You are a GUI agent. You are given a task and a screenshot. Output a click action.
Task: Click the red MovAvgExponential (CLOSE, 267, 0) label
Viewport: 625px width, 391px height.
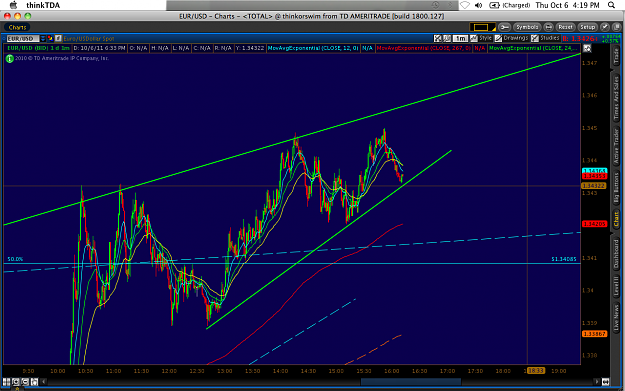point(424,48)
